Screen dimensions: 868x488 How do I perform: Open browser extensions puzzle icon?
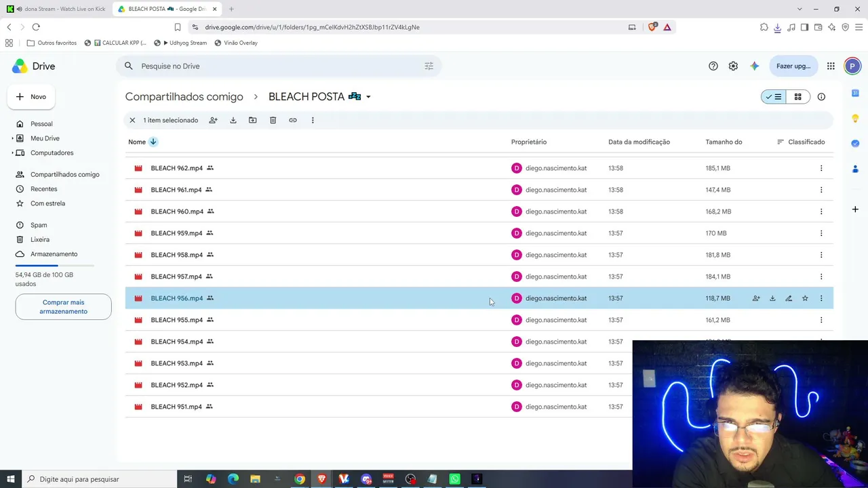[x=764, y=27]
